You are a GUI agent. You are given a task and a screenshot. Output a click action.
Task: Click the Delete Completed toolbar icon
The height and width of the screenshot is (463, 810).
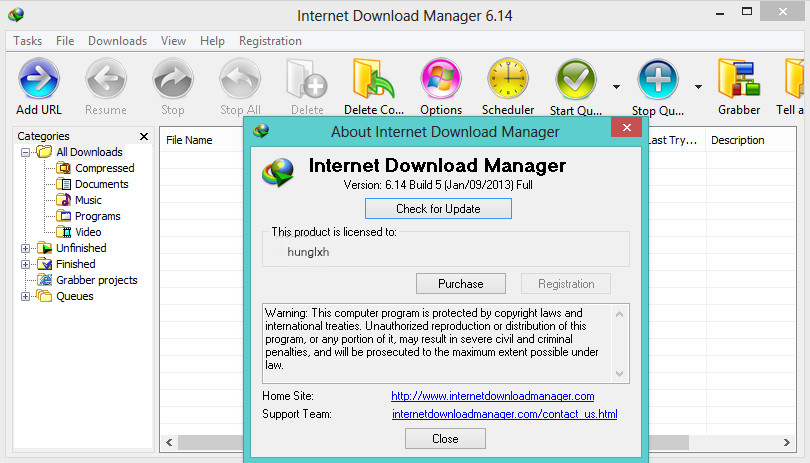point(374,79)
